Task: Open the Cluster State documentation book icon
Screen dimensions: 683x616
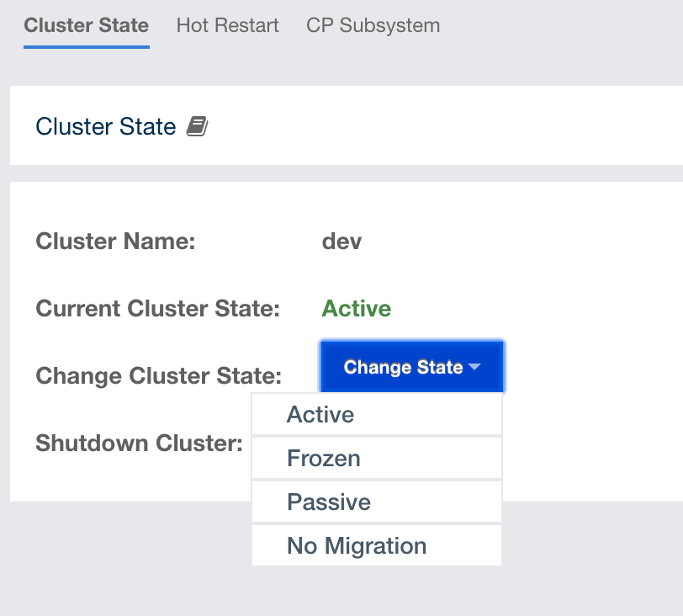Action: coord(197,127)
